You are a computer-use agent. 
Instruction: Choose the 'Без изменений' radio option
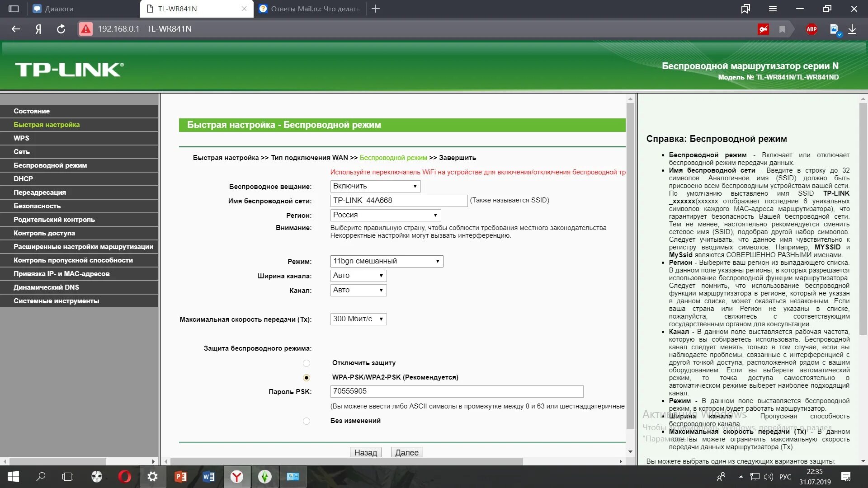tap(307, 421)
